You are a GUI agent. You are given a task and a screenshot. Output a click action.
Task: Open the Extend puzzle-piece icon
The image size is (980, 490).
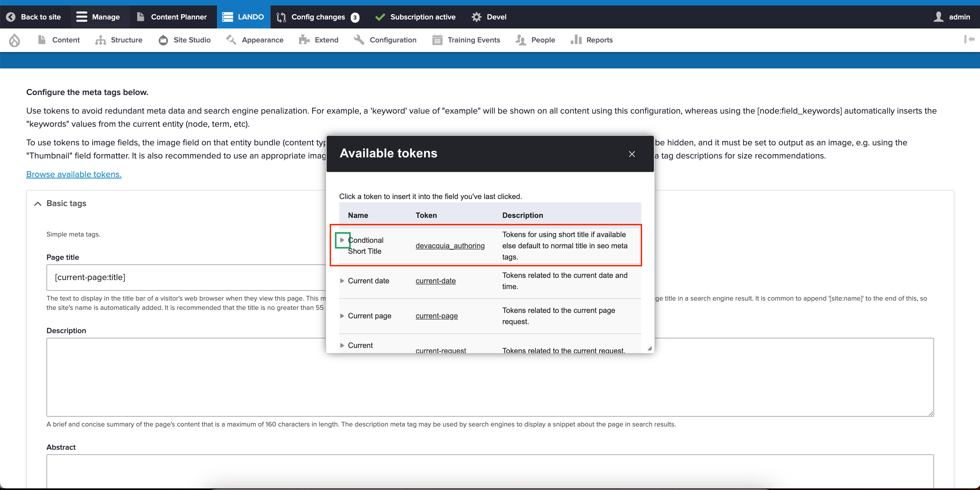tap(304, 40)
